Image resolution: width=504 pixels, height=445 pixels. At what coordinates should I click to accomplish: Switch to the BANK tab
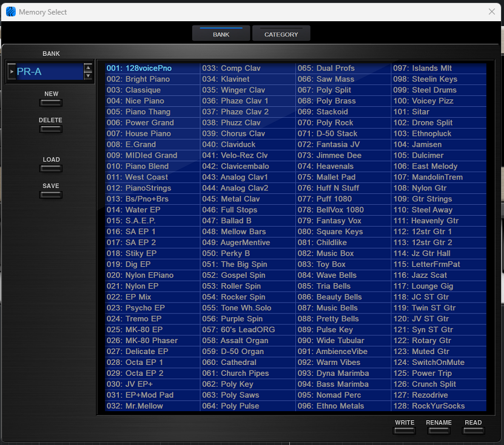pos(221,34)
